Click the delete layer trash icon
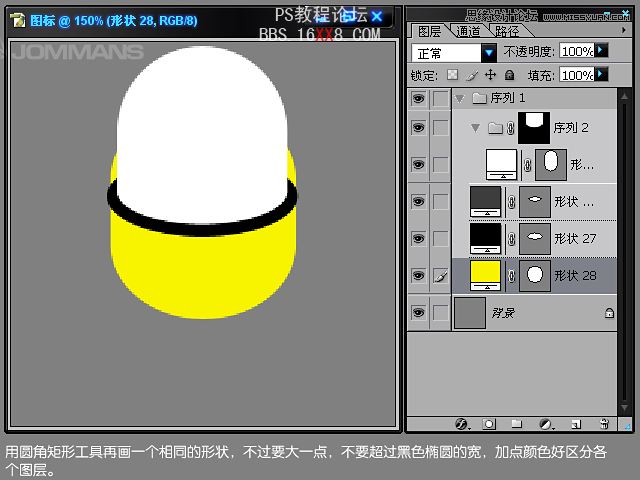Viewport: 640px width, 480px height. (603, 424)
